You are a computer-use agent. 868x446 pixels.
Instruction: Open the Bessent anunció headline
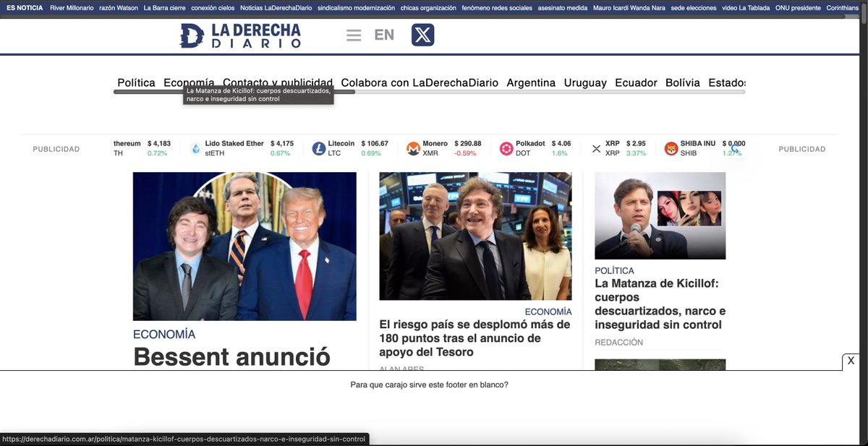tap(231, 357)
